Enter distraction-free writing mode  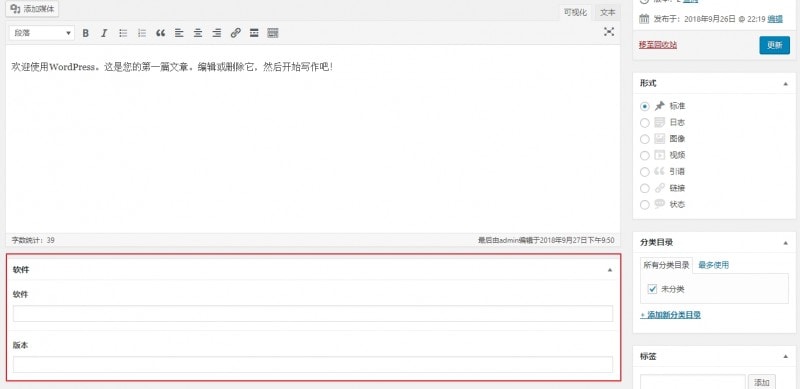pyautogui.click(x=609, y=32)
